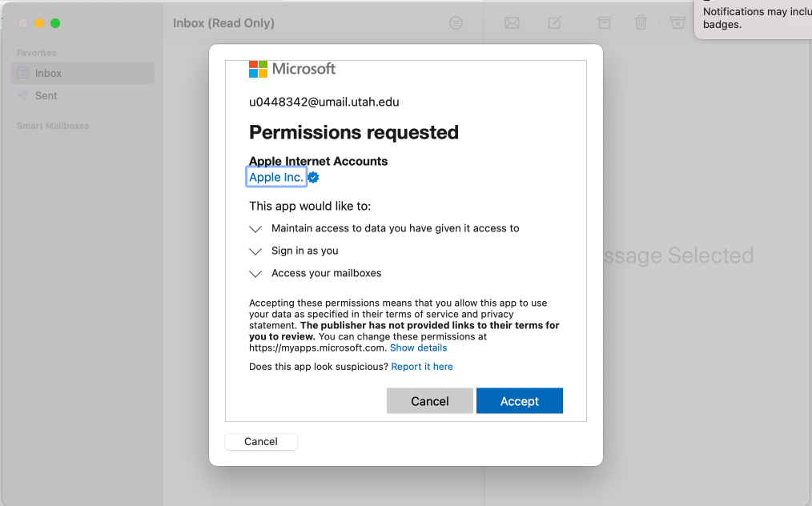Click the archive icon in Mail toolbar
The width and height of the screenshot is (812, 506).
tap(604, 22)
